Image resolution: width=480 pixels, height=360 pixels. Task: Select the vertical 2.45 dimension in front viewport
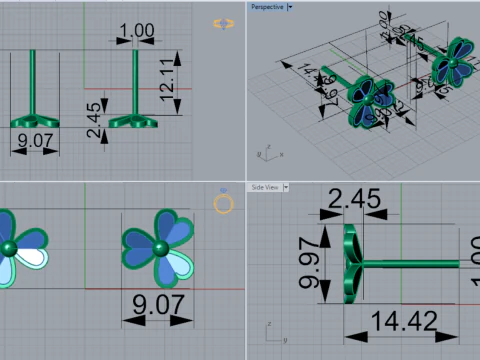(94, 120)
